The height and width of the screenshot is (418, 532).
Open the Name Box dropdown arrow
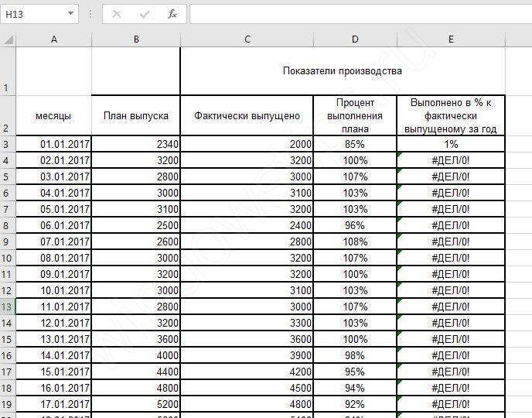click(x=71, y=14)
